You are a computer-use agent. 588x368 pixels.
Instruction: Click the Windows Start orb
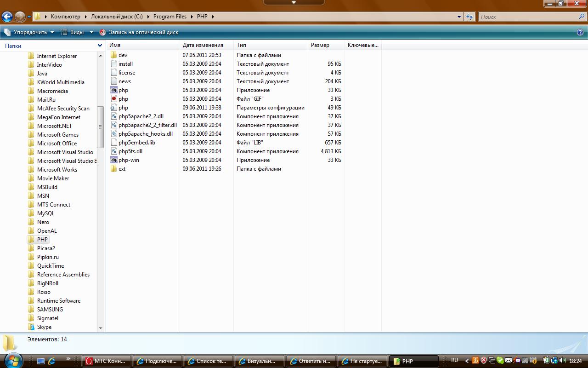click(12, 361)
